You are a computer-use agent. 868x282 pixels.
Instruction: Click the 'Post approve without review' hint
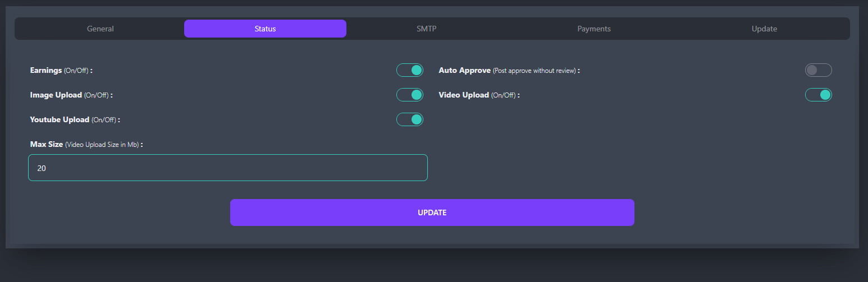[x=534, y=71]
